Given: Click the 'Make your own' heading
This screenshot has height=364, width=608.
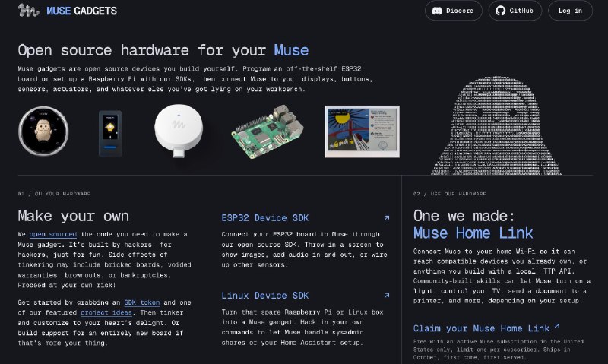Looking at the screenshot, I should [73, 216].
